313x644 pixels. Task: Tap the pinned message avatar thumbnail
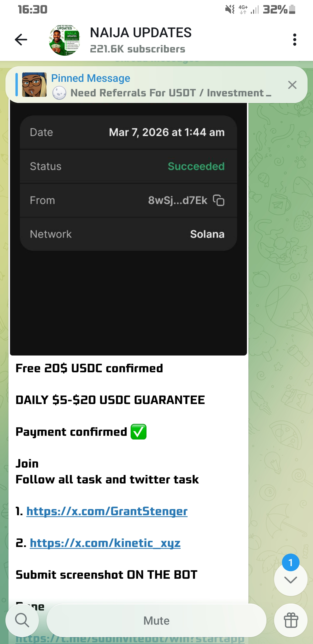point(34,85)
